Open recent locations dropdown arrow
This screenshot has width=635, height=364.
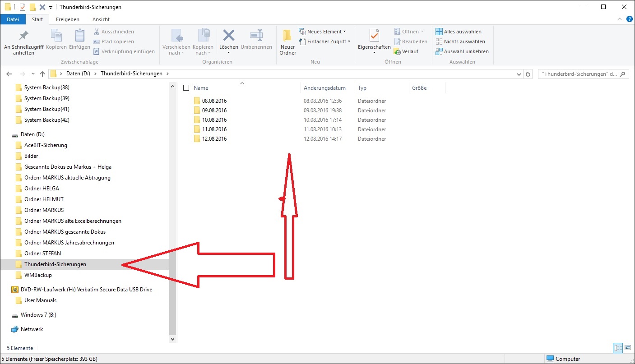[33, 74]
